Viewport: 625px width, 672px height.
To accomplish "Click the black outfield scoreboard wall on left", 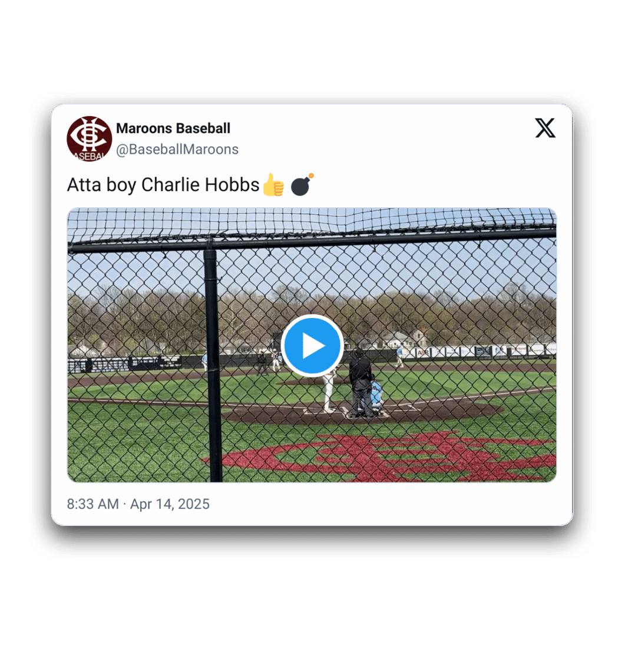I will pyautogui.click(x=124, y=364).
